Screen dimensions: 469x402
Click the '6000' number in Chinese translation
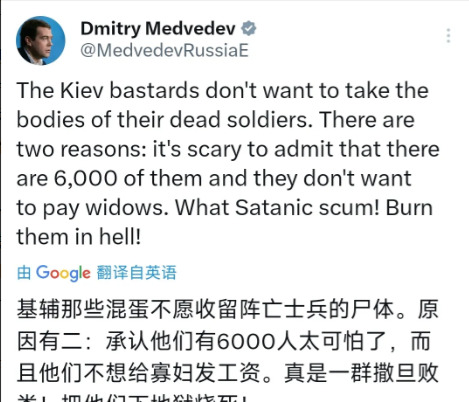tap(246, 342)
